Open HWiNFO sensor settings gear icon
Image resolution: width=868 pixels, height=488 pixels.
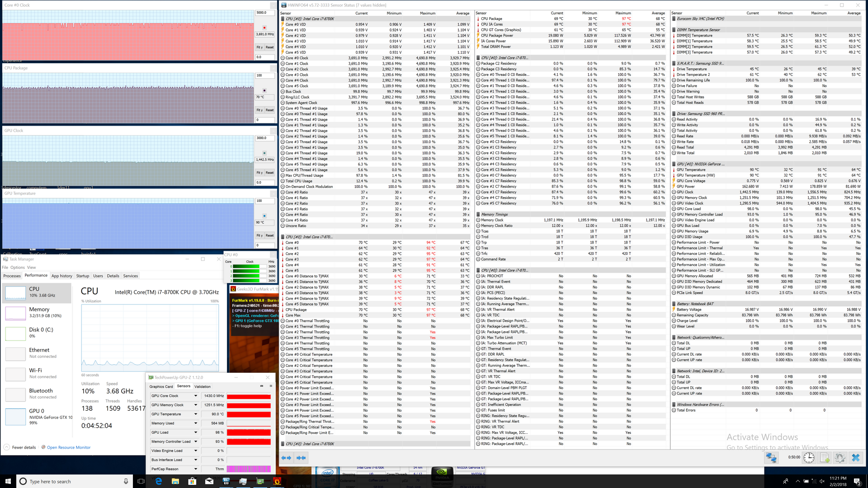coord(840,457)
